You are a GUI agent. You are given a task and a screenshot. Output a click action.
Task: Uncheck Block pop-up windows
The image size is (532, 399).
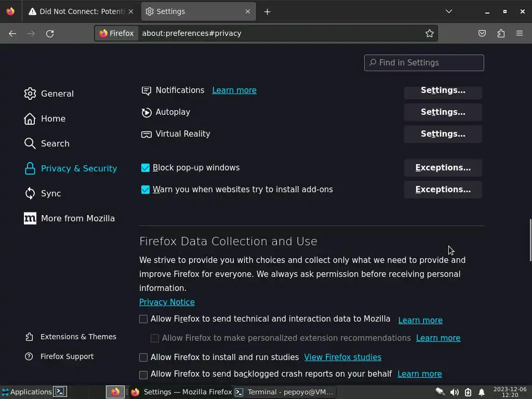point(145,168)
